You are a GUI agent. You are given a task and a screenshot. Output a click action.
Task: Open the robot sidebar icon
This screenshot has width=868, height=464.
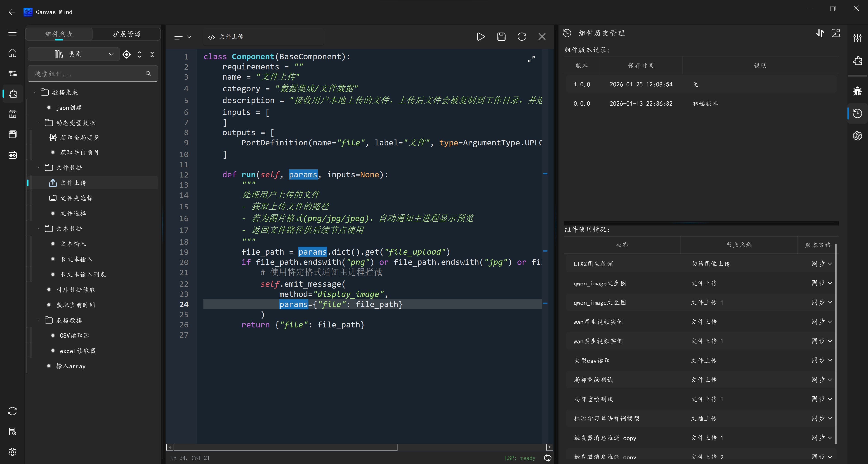point(12,155)
